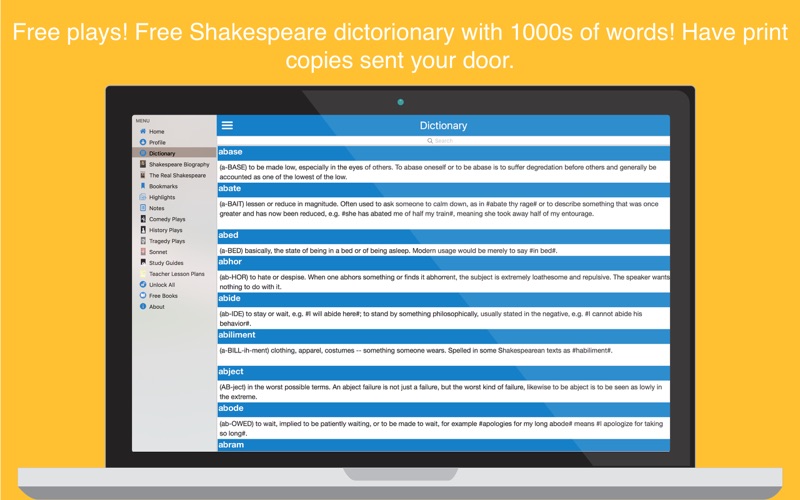
Task: Select Shakespeare Biography menu label
Action: coord(179,164)
